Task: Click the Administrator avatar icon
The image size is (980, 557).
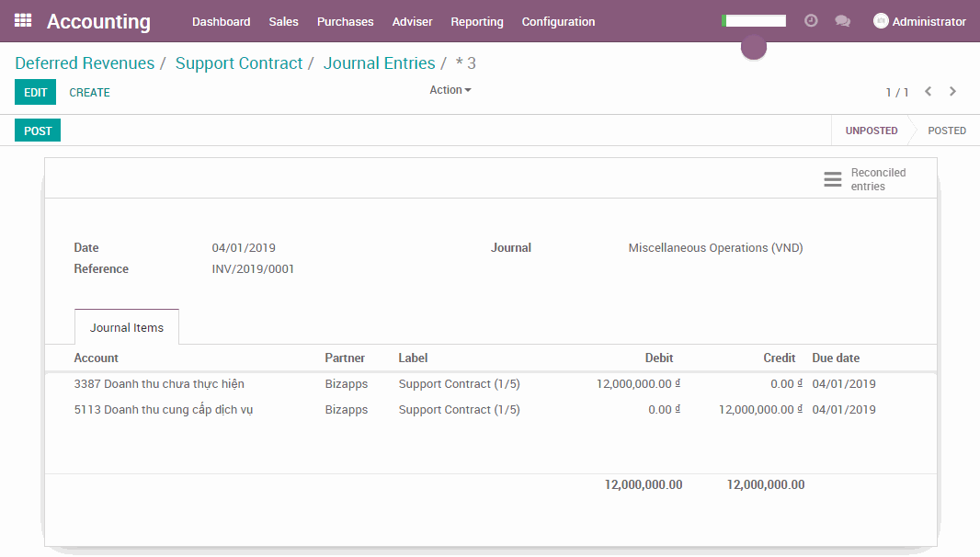Action: [x=881, y=21]
